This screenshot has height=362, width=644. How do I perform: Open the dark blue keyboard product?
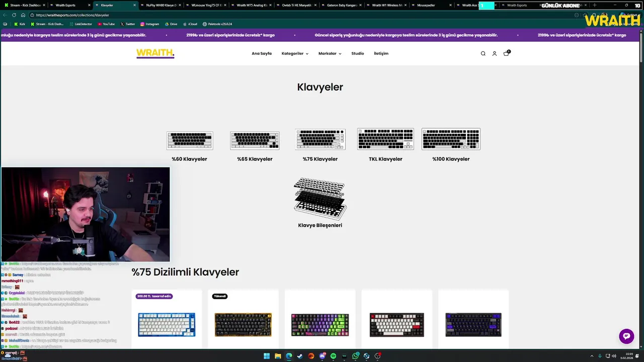point(473,324)
